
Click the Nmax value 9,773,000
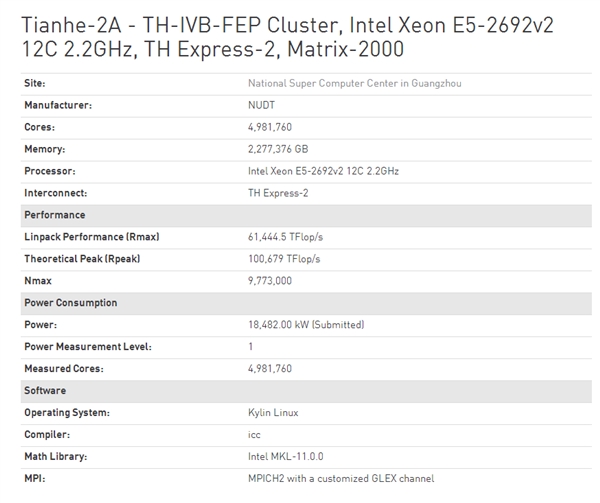coord(270,281)
